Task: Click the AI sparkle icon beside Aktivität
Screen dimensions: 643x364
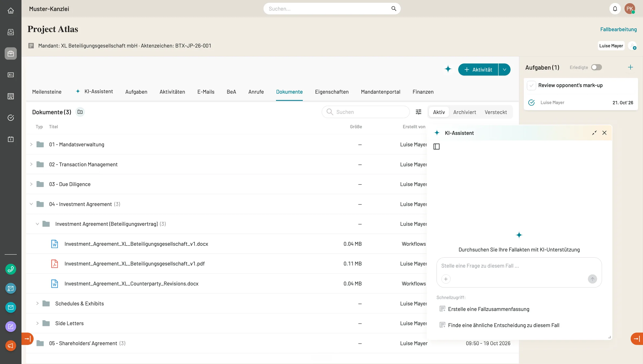Action: [448, 69]
